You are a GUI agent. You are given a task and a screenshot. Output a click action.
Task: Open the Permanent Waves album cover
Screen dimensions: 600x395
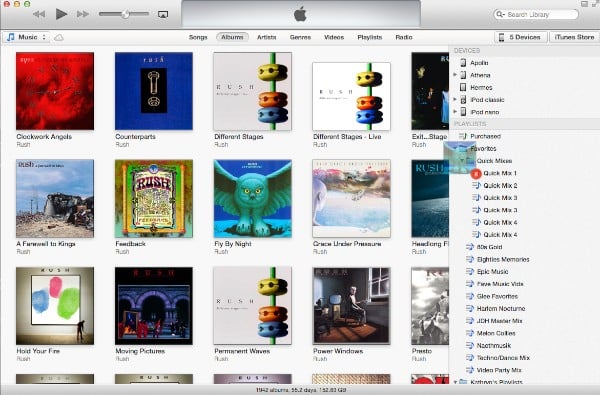(253, 306)
